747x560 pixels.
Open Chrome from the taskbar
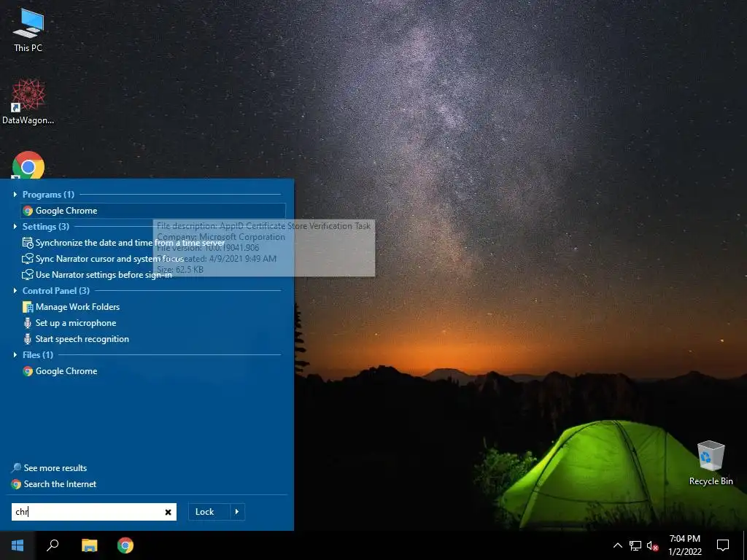pos(125,545)
